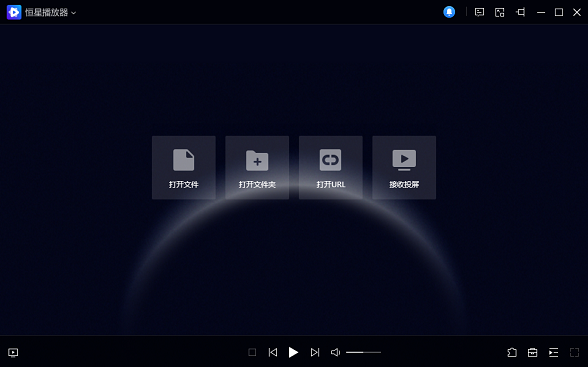This screenshot has height=367, width=588.
Task: Click the 接收投屏 tile
Action: (404, 168)
